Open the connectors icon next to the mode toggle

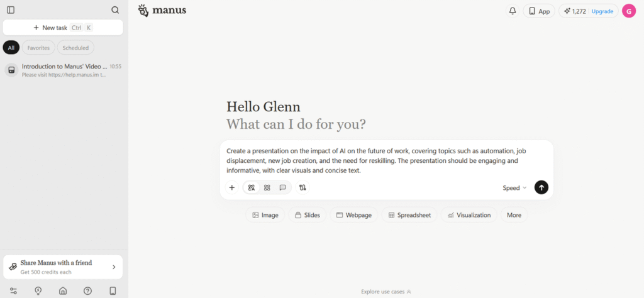[303, 187]
